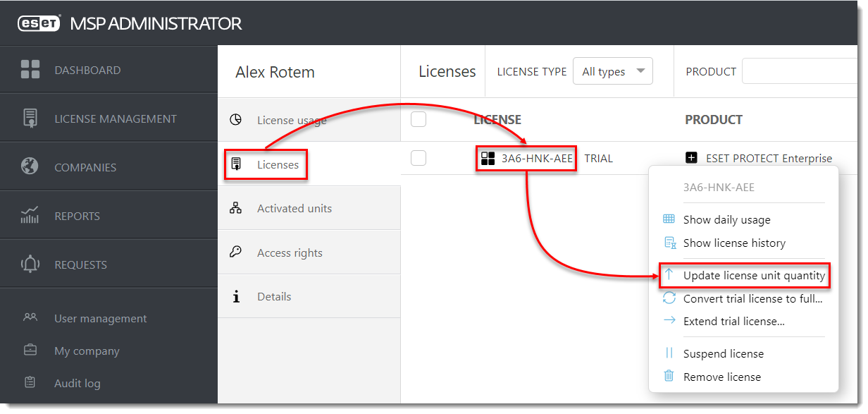The height and width of the screenshot is (414, 868).
Task: Click Activated units hierarchy icon
Action: coord(236,208)
